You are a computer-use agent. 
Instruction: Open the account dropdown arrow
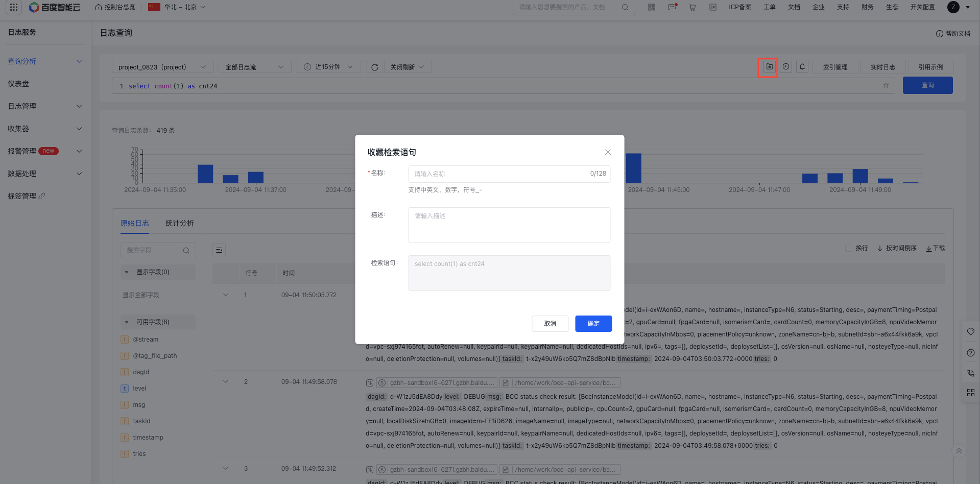pos(968,7)
